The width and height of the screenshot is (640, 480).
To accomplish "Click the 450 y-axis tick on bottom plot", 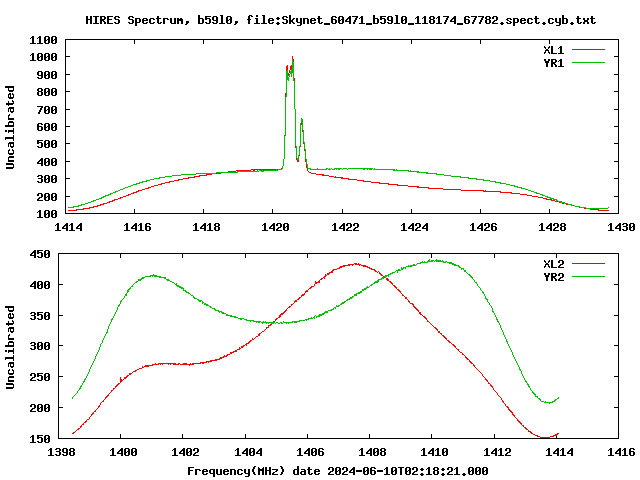I will click(x=40, y=254).
